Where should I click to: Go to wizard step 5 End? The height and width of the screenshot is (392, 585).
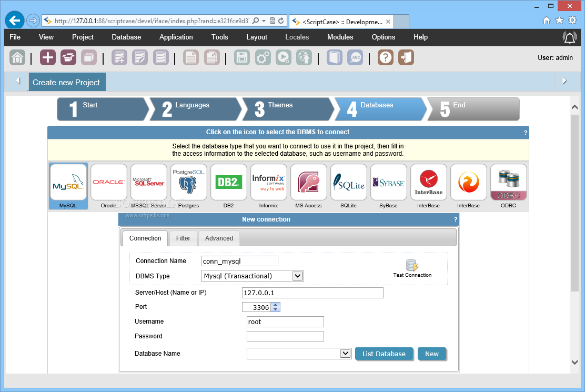tap(474, 109)
